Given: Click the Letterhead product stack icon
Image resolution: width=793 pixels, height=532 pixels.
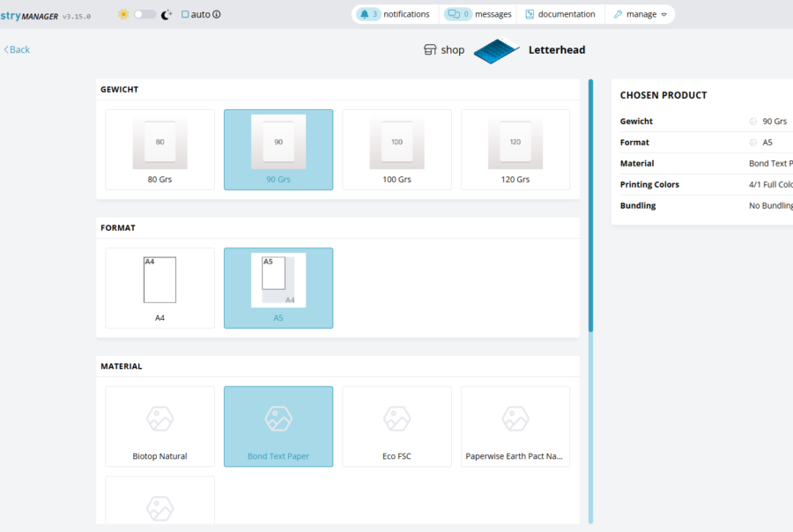Looking at the screenshot, I should point(496,50).
